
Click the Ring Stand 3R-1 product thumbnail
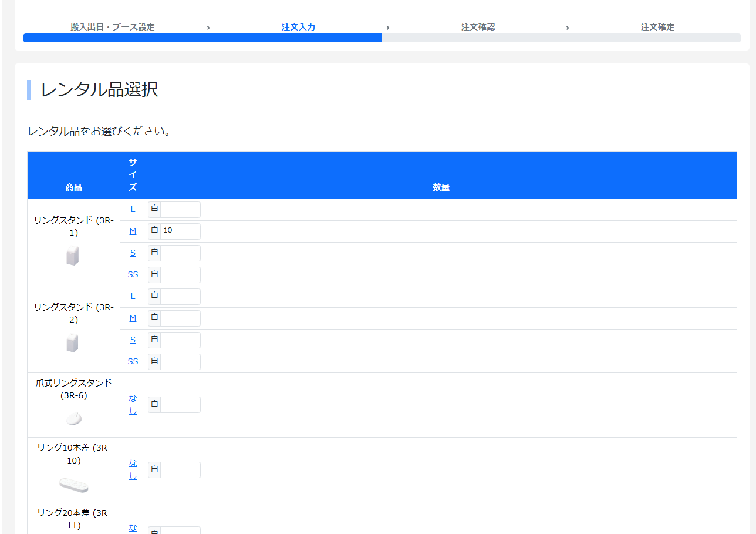tap(73, 256)
